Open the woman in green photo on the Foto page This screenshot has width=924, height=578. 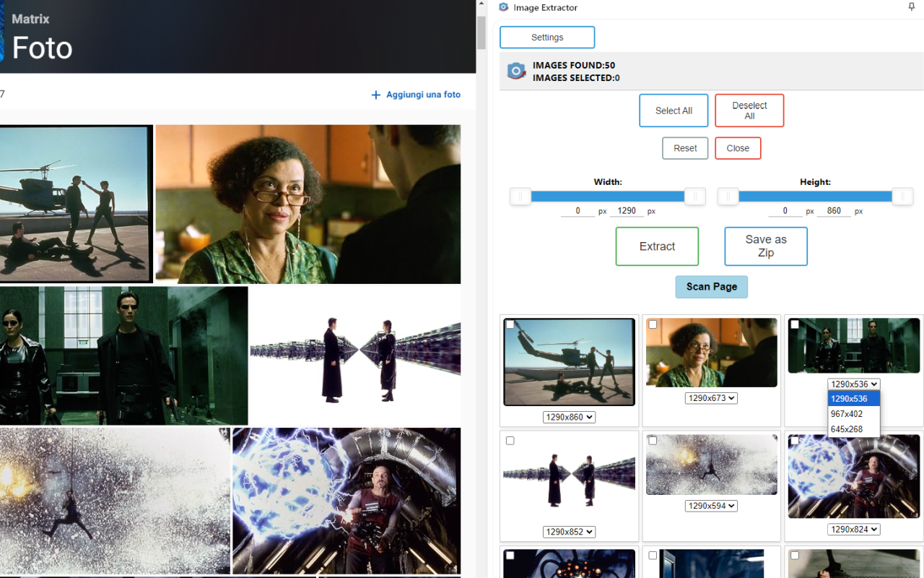click(308, 204)
